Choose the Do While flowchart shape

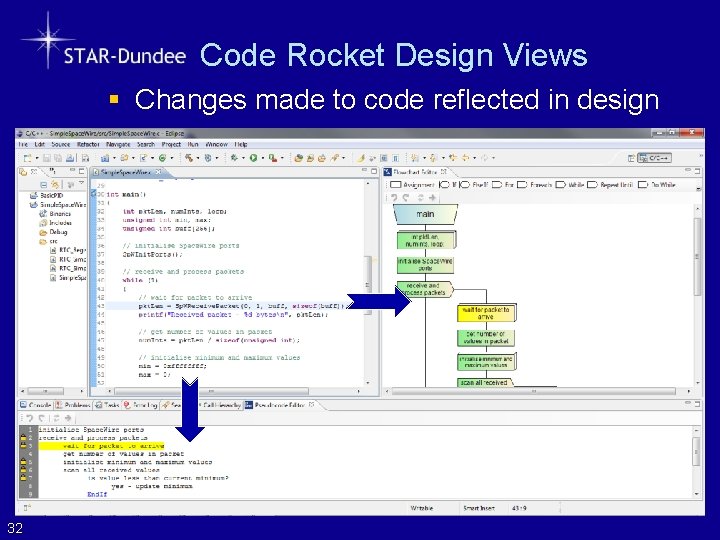tap(657, 185)
